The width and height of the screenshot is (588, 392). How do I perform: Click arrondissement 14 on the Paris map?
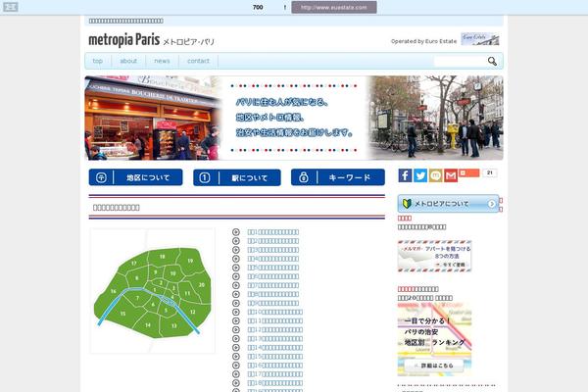click(148, 324)
